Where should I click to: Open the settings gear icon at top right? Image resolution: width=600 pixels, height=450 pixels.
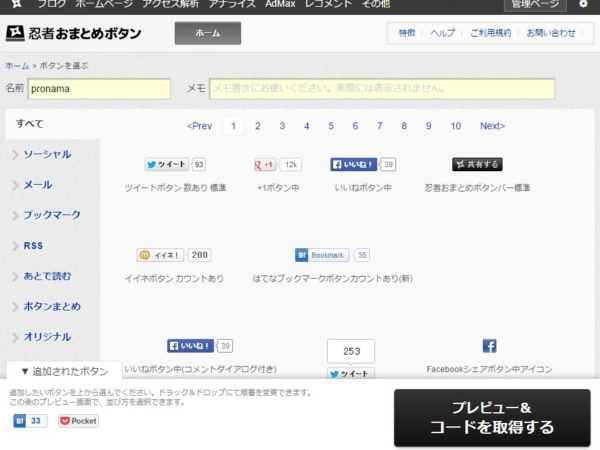(x=583, y=4)
